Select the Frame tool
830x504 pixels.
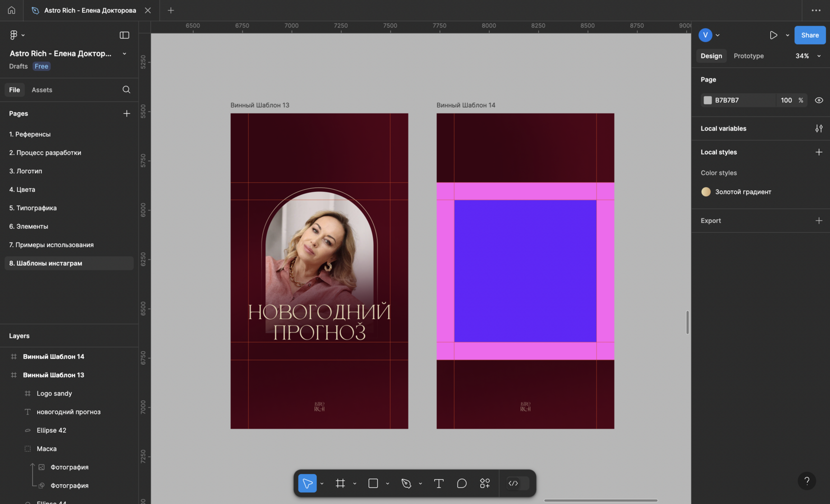[340, 483]
